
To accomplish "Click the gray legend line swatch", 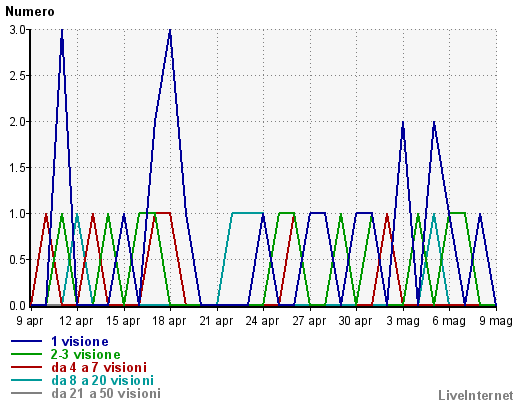I will (27, 393).
